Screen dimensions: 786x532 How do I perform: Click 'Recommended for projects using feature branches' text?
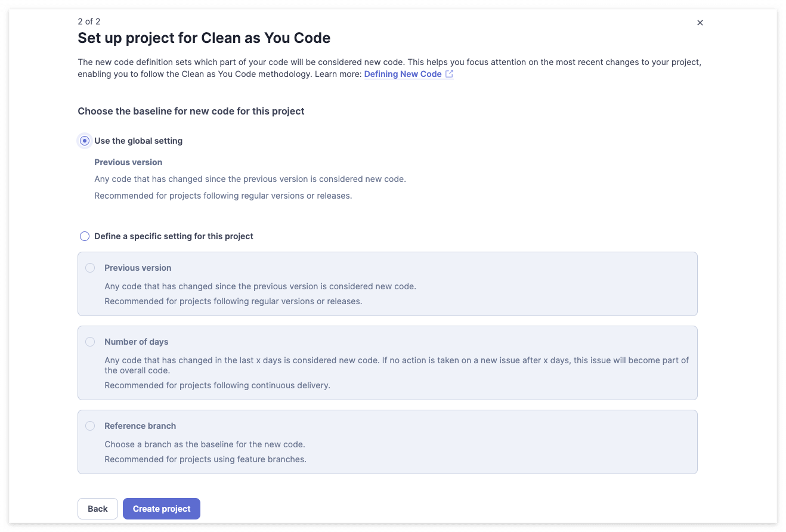click(x=205, y=459)
